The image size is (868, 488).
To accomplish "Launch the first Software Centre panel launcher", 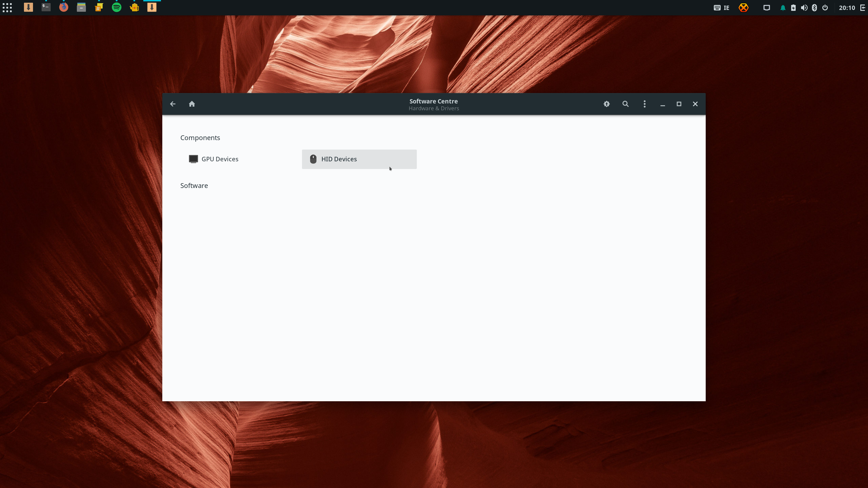I will tap(28, 7).
